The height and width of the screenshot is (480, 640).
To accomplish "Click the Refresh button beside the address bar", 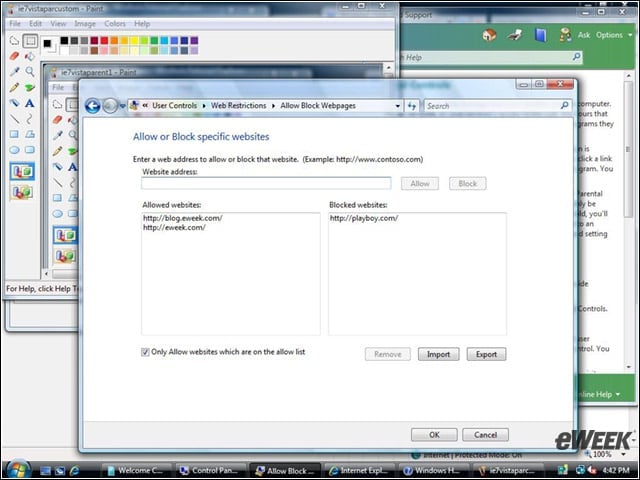I will click(x=412, y=106).
